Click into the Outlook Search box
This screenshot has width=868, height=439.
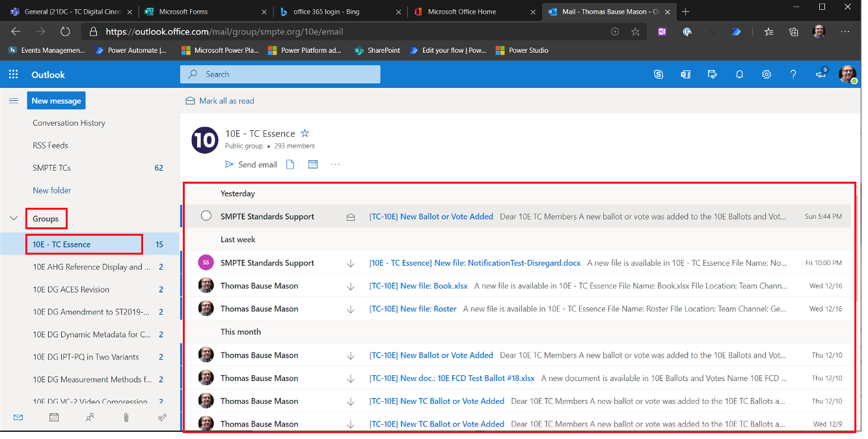coord(286,74)
